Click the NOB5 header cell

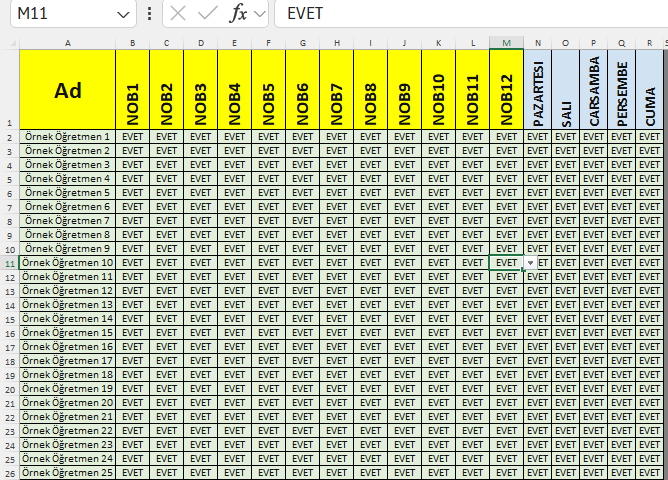pyautogui.click(x=268, y=90)
